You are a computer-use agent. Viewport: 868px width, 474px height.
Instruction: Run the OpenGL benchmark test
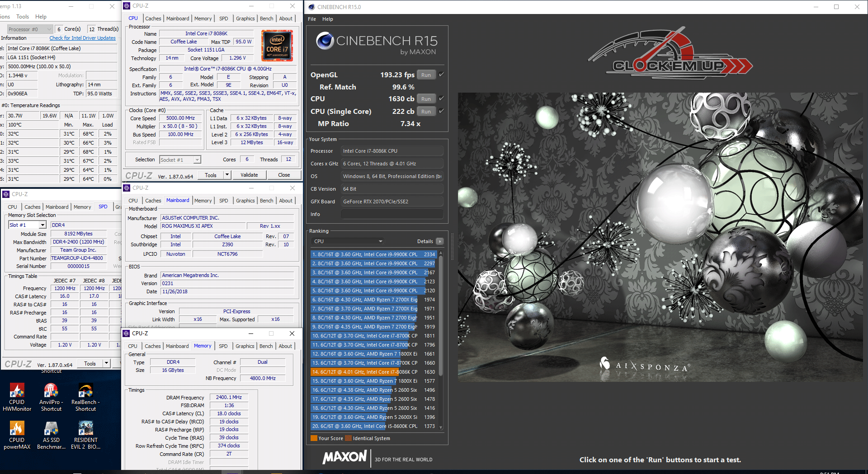[x=426, y=75]
